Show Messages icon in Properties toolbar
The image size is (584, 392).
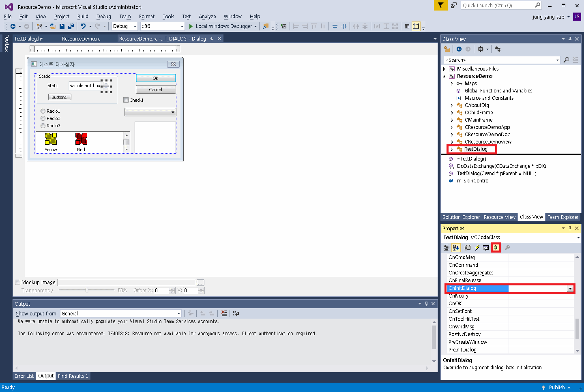tap(486, 248)
